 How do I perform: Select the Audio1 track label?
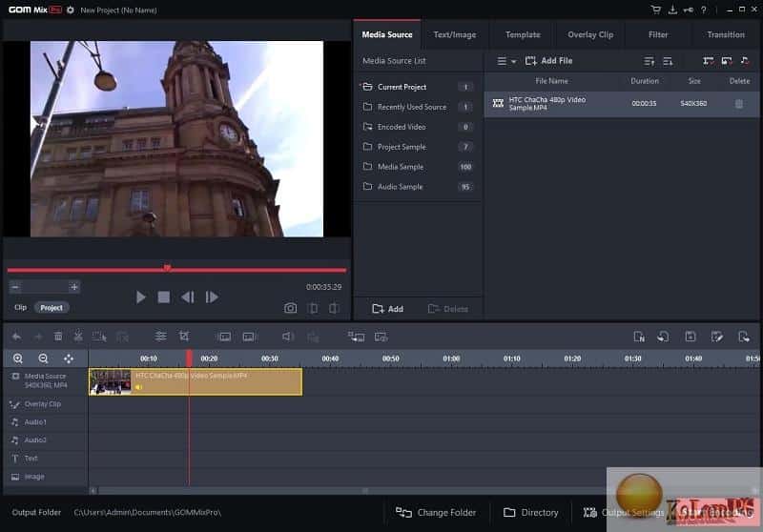click(35, 422)
